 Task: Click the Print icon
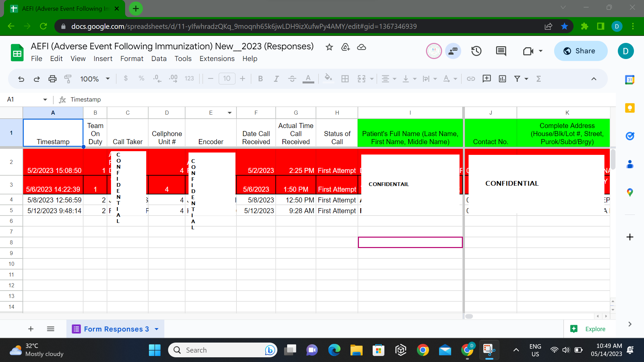52,79
